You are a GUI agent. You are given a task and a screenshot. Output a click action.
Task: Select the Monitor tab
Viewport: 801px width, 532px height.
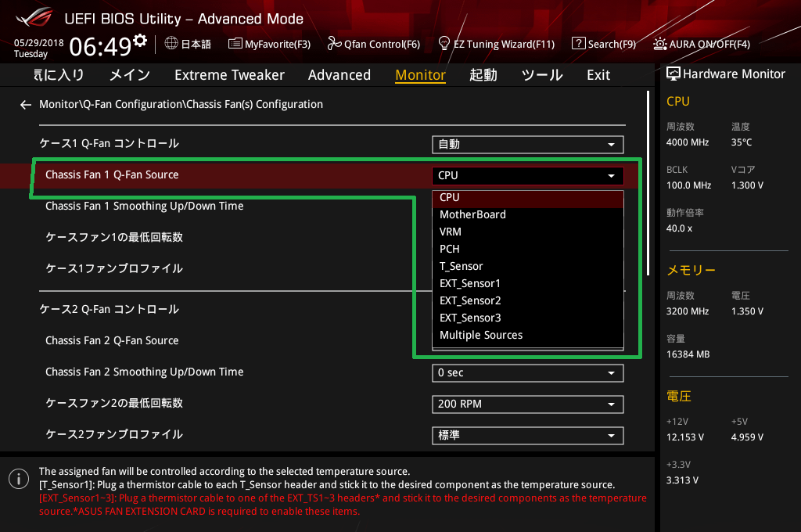pos(420,75)
